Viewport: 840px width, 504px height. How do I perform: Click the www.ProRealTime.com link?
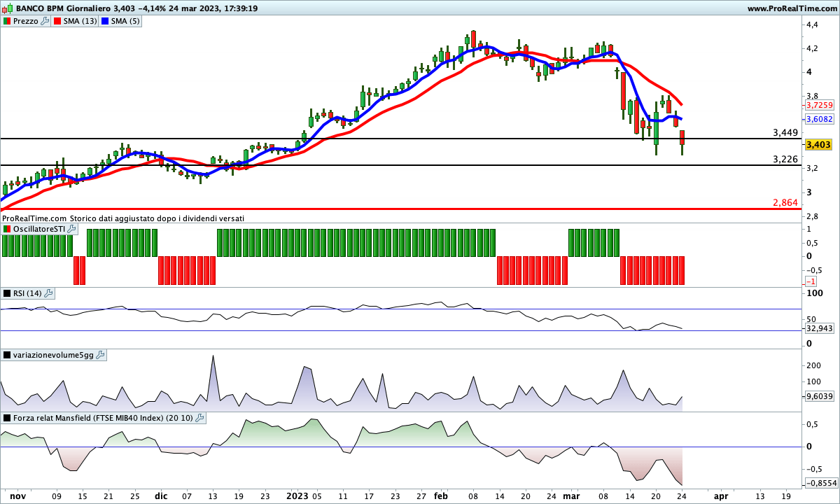coord(791,8)
